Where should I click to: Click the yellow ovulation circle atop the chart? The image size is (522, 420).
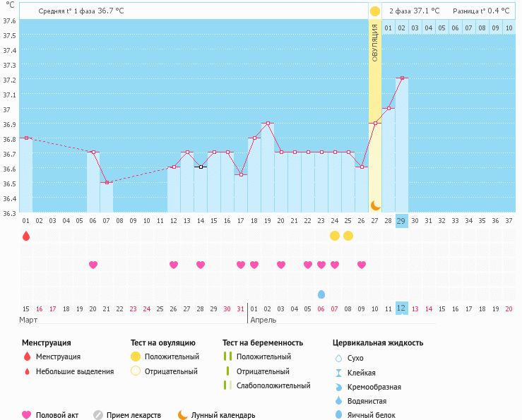(375, 11)
